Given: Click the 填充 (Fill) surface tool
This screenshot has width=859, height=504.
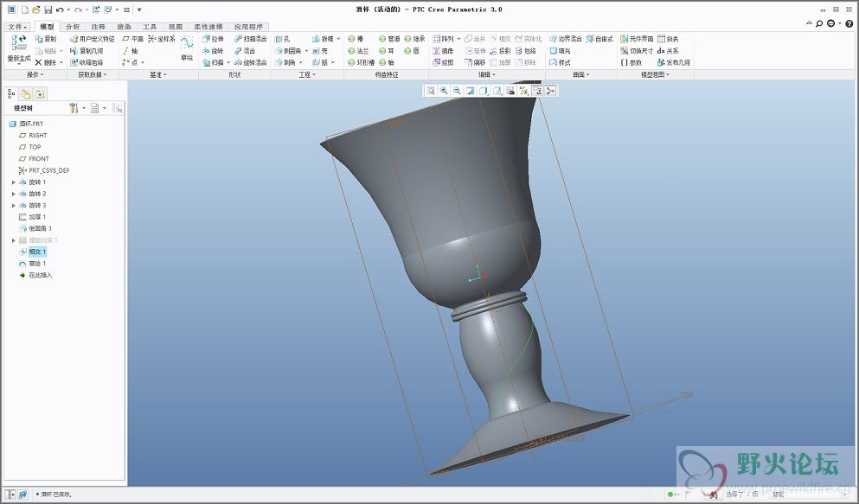Looking at the screenshot, I should tap(560, 51).
